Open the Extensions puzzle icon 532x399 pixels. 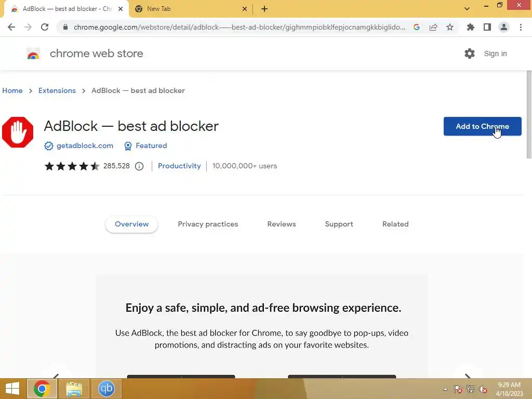471,27
